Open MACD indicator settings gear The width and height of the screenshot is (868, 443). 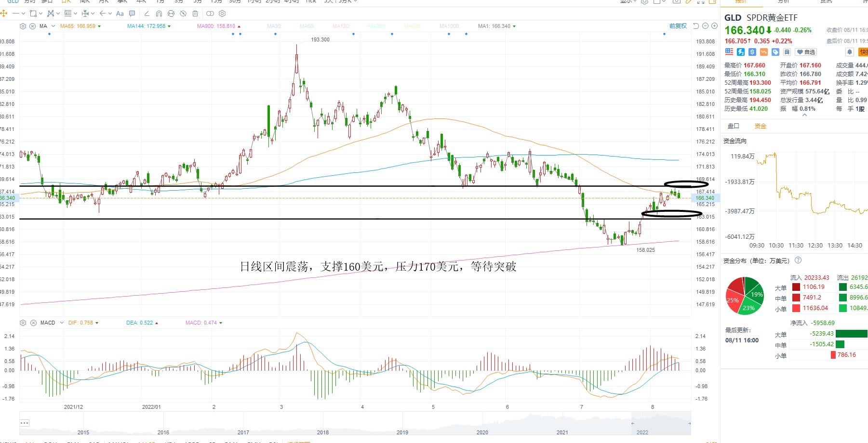click(23, 323)
